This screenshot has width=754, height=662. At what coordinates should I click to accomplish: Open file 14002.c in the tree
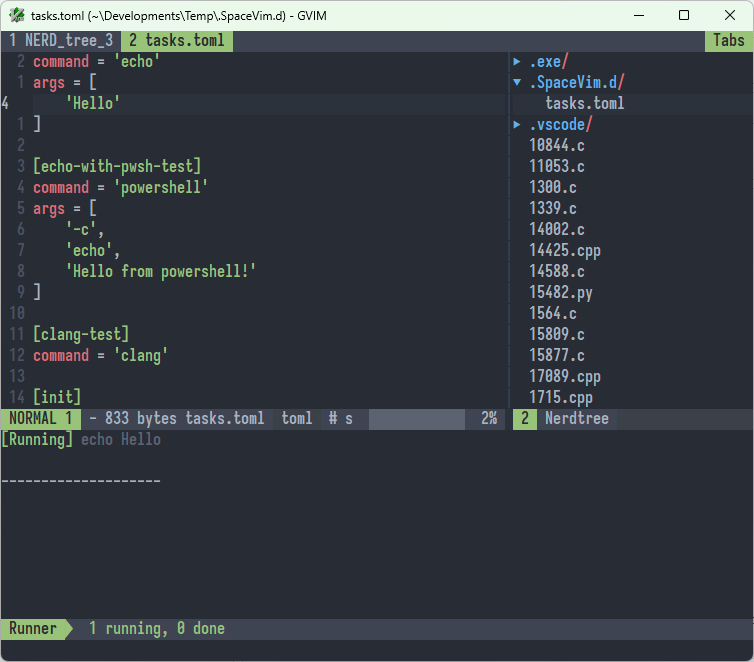557,229
